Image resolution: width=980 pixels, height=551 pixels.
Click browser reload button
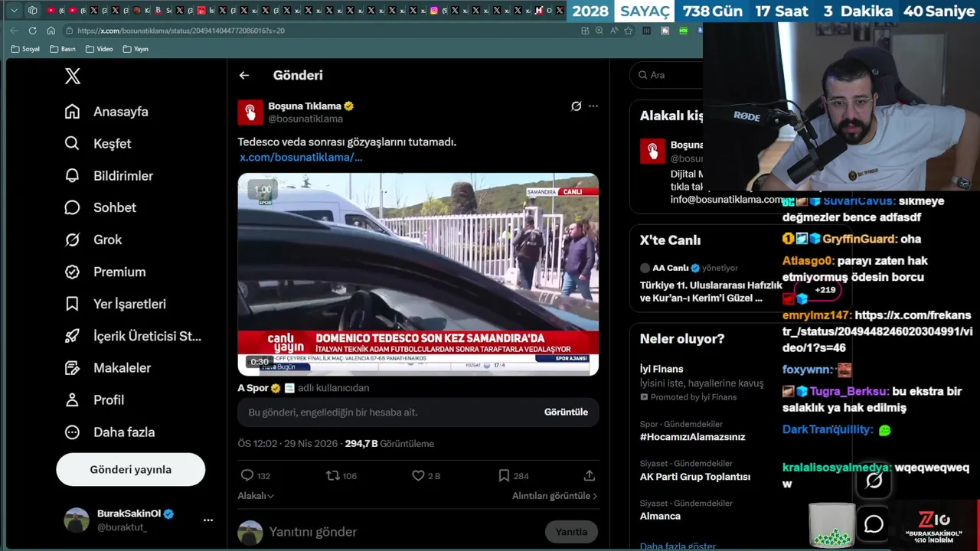[32, 31]
